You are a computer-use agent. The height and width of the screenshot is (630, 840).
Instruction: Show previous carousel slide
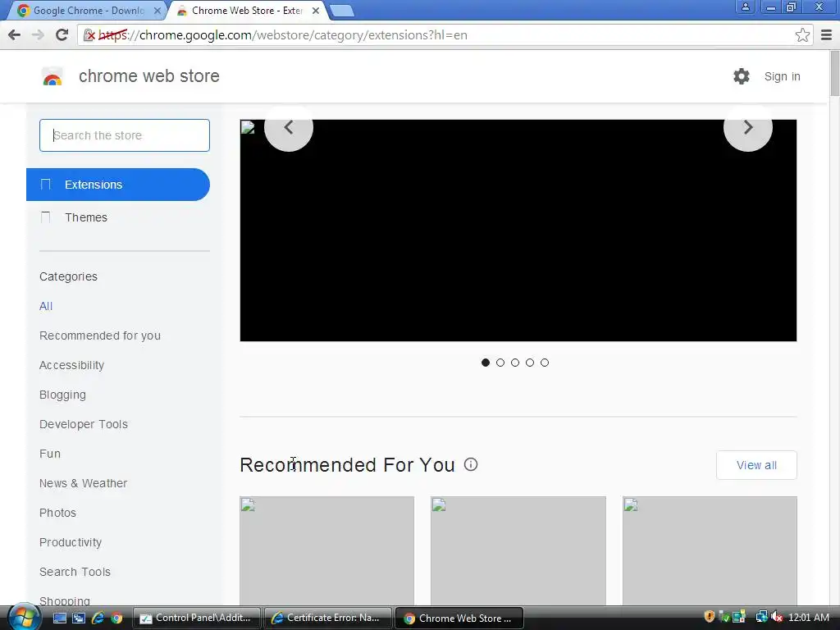coord(289,127)
